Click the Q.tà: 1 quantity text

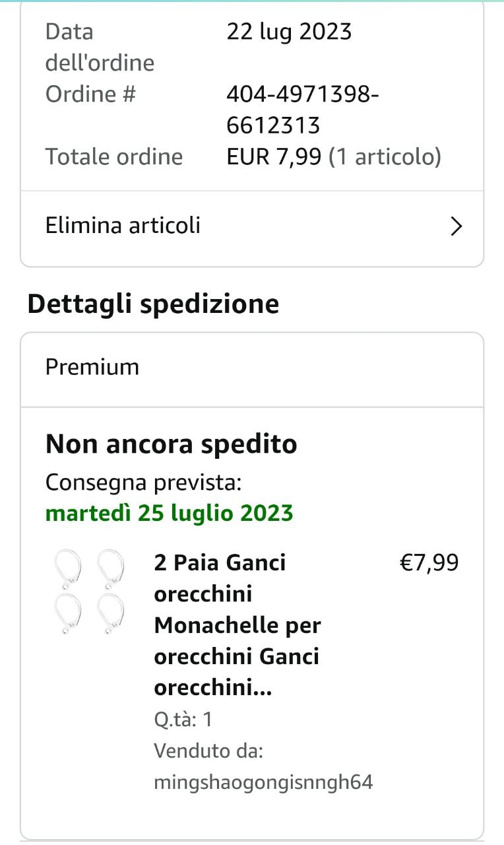pos(183,719)
